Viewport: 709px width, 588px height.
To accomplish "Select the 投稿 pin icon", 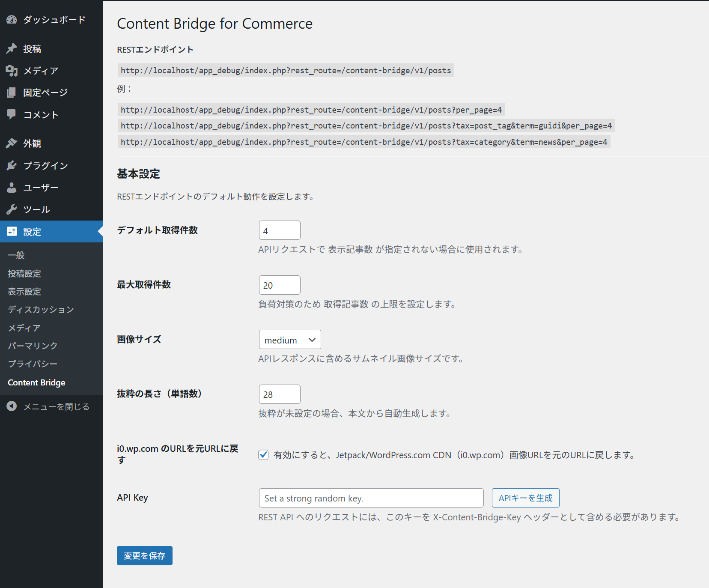I will (12, 48).
